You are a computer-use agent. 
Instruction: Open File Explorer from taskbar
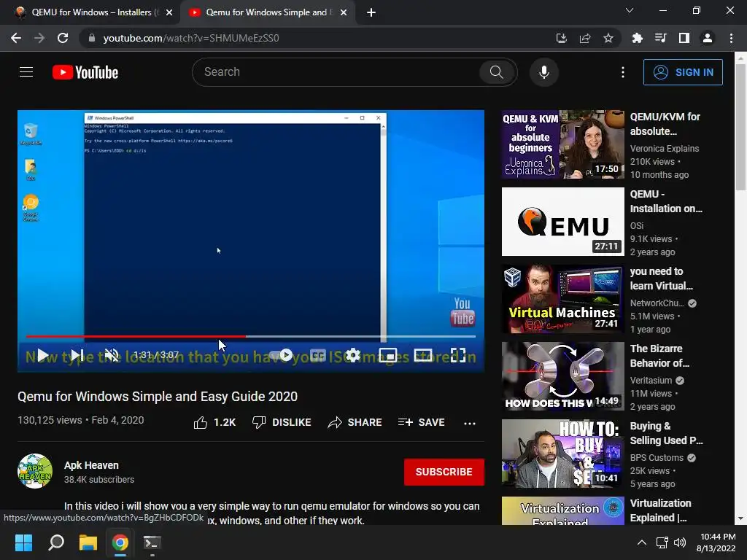(88, 542)
